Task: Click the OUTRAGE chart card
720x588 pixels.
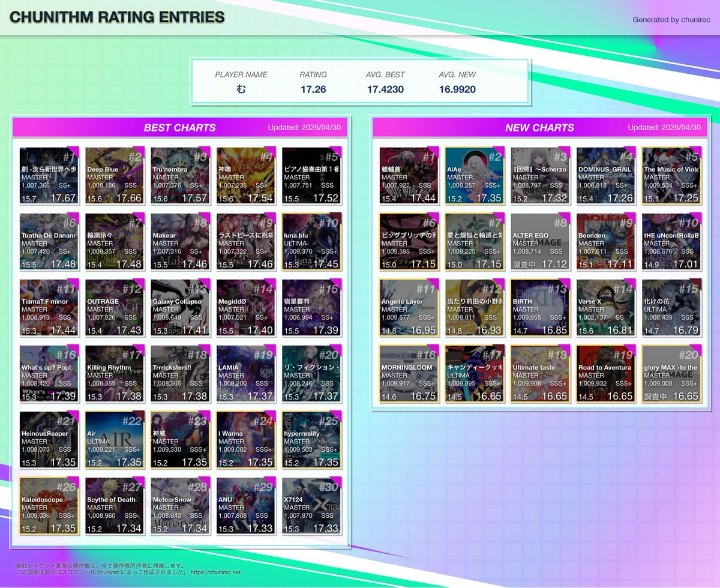Action: (x=115, y=307)
